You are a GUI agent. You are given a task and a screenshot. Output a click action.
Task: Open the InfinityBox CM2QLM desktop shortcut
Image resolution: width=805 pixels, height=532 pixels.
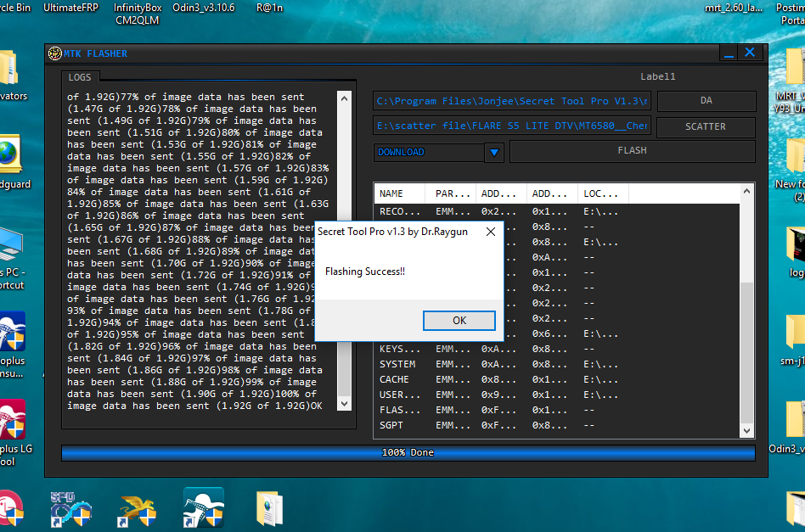tap(137, 14)
